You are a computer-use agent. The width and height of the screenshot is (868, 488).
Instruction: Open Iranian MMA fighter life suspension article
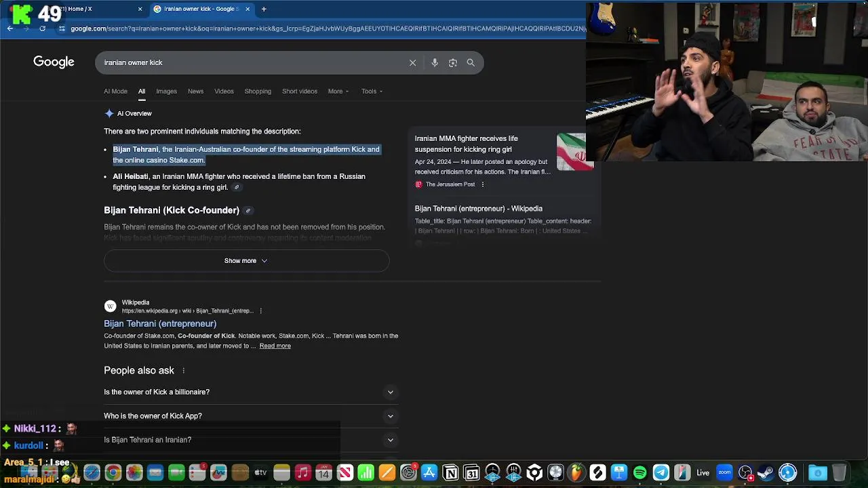[x=467, y=144]
